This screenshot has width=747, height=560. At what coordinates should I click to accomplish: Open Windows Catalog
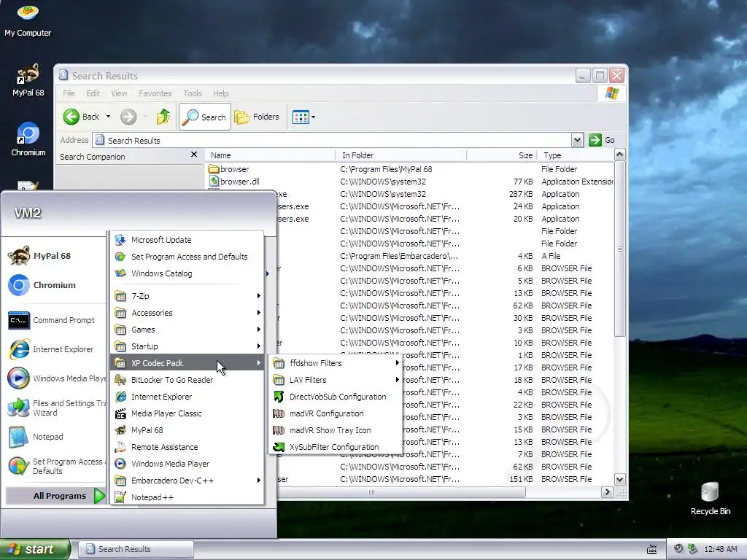tap(187, 273)
